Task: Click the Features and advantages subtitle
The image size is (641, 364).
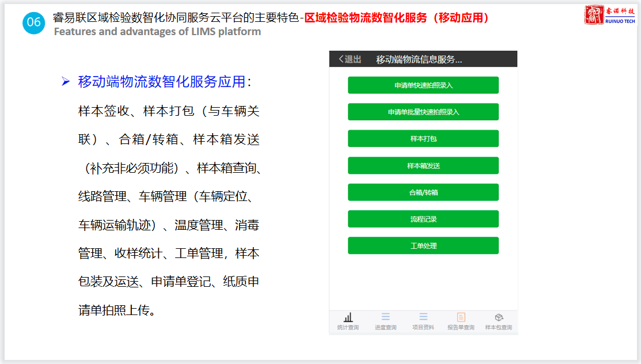Action: [157, 32]
